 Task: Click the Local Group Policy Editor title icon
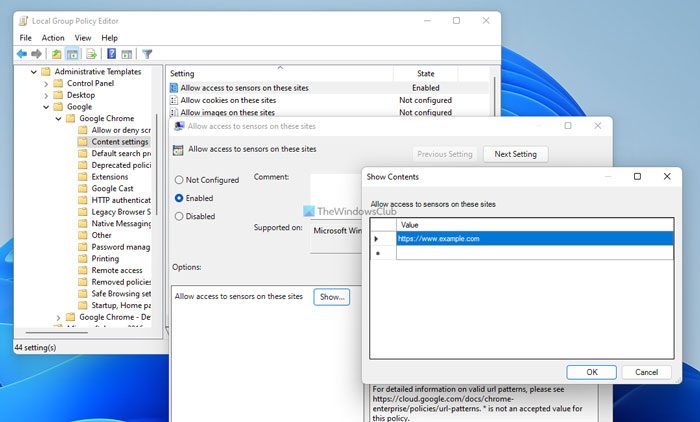point(23,21)
